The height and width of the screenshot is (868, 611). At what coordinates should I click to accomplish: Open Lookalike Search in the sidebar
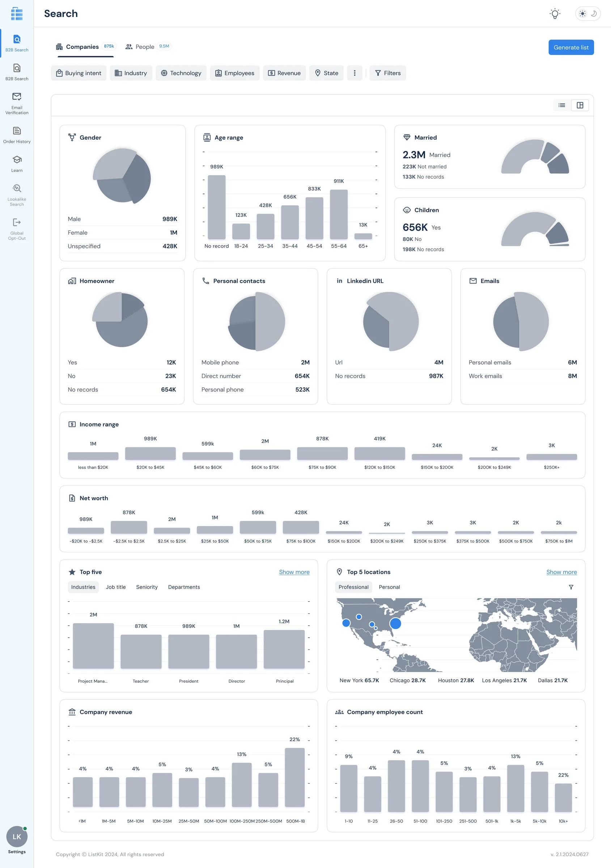(17, 195)
